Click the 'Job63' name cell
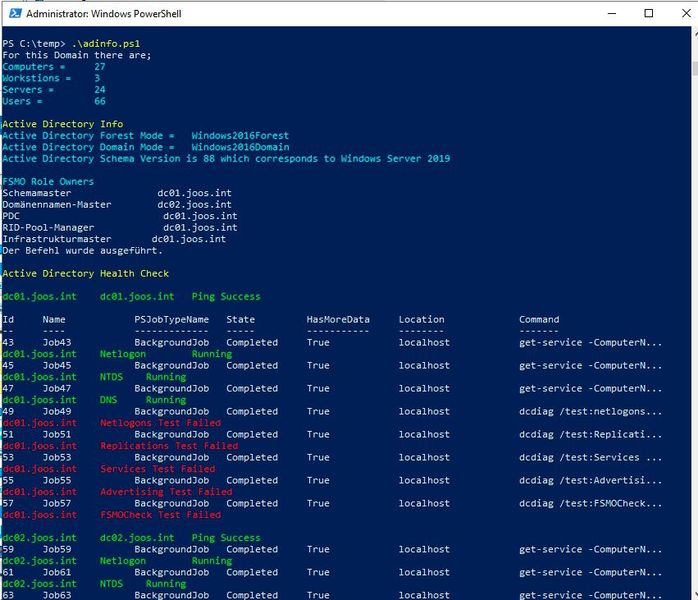The image size is (698, 600). click(57, 595)
